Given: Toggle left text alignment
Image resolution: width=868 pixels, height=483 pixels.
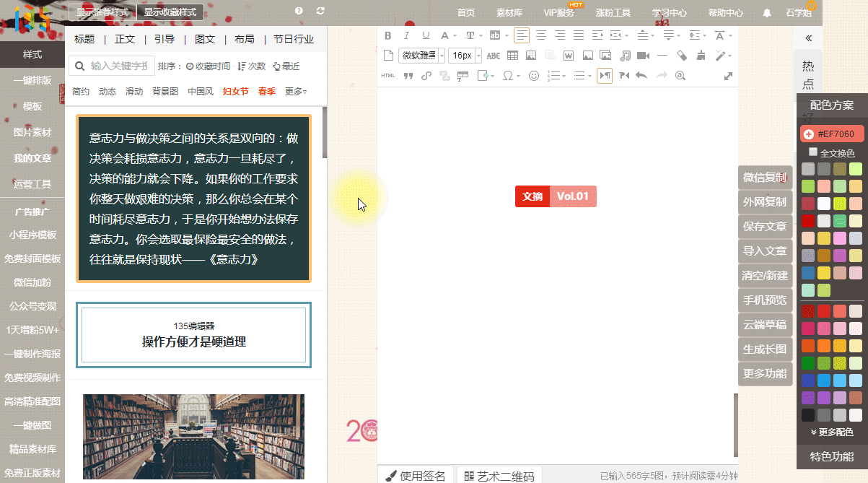Looking at the screenshot, I should point(521,35).
